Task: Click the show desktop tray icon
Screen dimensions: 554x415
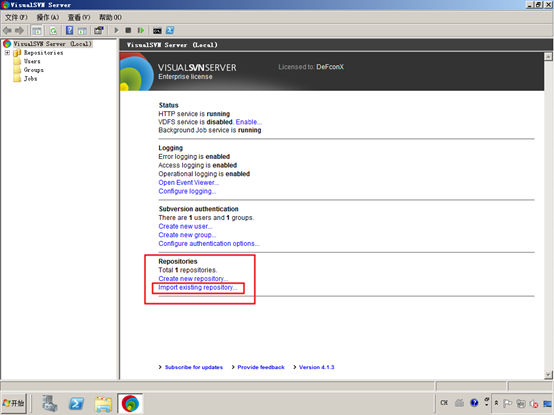Action: tap(548, 403)
